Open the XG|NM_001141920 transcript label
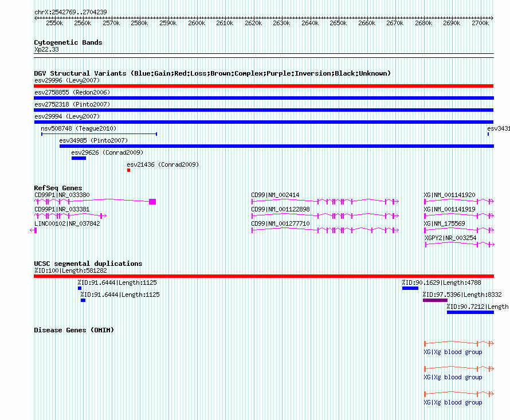 [x=449, y=195]
